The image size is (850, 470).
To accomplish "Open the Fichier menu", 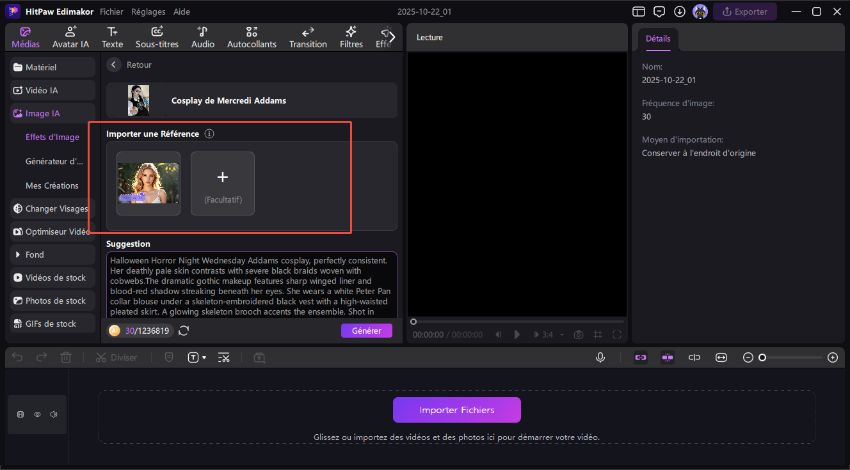I will (112, 12).
